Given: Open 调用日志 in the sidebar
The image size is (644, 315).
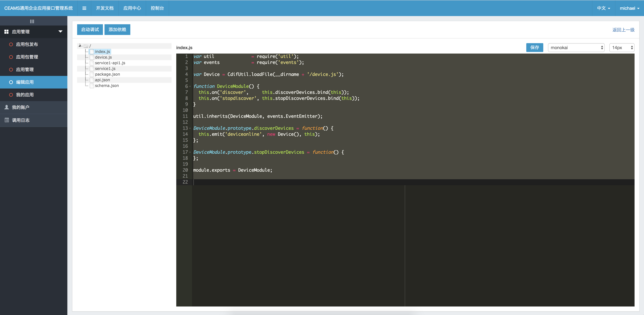Looking at the screenshot, I should point(34,120).
